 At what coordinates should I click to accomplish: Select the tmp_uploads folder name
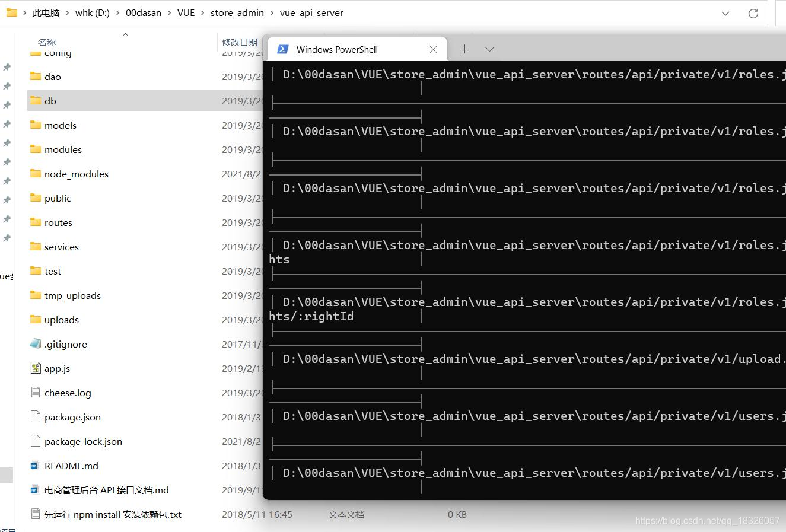72,295
